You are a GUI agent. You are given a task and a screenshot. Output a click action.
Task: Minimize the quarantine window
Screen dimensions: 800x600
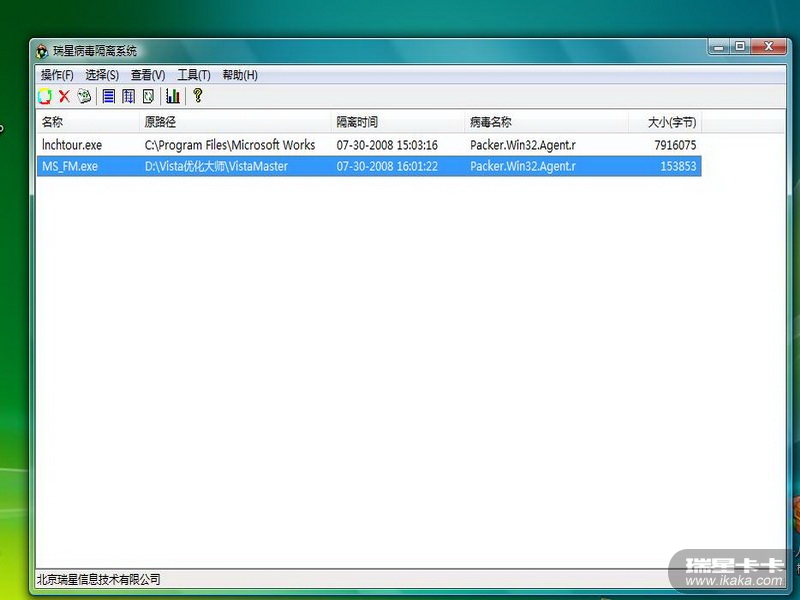coord(719,47)
